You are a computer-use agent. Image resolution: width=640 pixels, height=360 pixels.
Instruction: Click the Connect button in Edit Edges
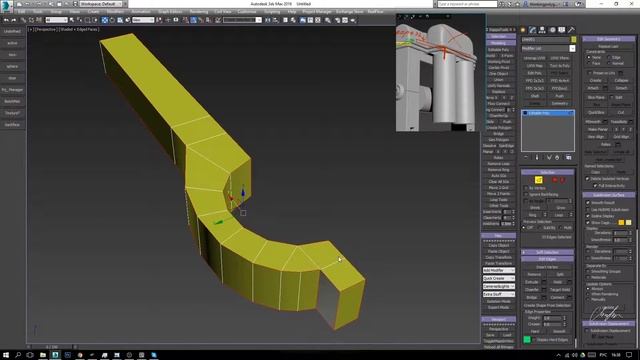pos(557,298)
